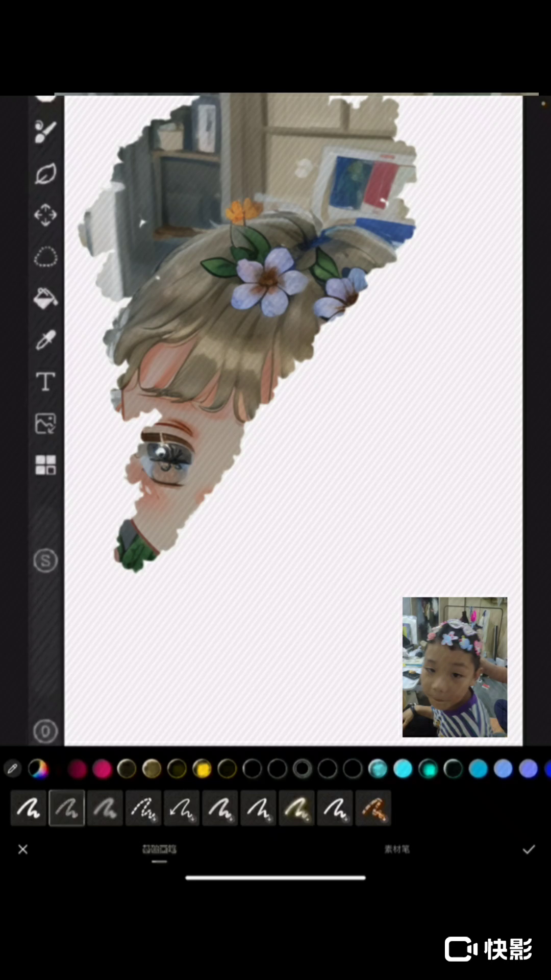Choose the dotted lasso selection tool

coord(45,257)
